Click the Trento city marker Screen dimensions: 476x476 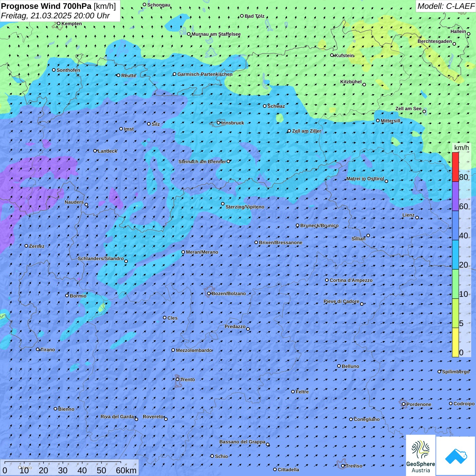pos(177,379)
